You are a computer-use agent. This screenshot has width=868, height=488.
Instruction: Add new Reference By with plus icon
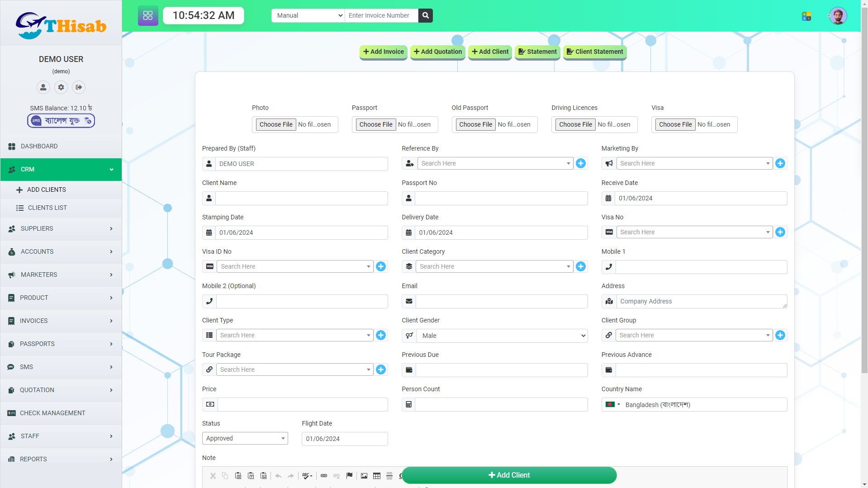point(581,163)
